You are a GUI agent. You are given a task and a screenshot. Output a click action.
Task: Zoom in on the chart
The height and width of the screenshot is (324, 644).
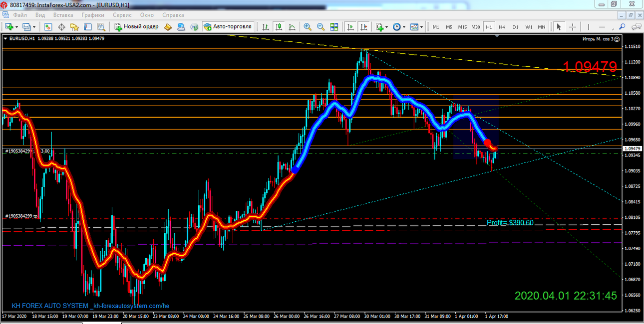point(308,26)
